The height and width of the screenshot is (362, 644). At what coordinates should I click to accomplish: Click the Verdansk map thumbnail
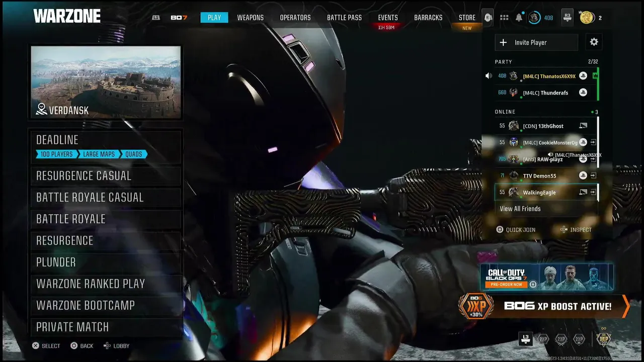coord(106,82)
